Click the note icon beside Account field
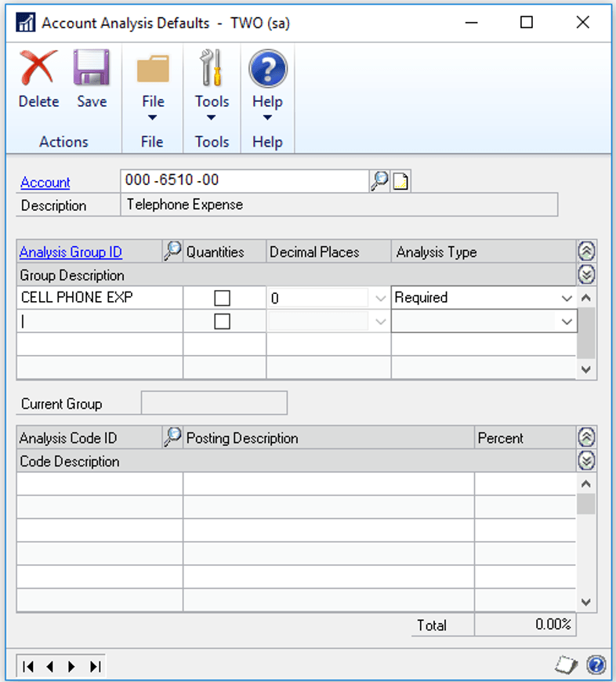The width and height of the screenshot is (616, 682). tap(400, 182)
